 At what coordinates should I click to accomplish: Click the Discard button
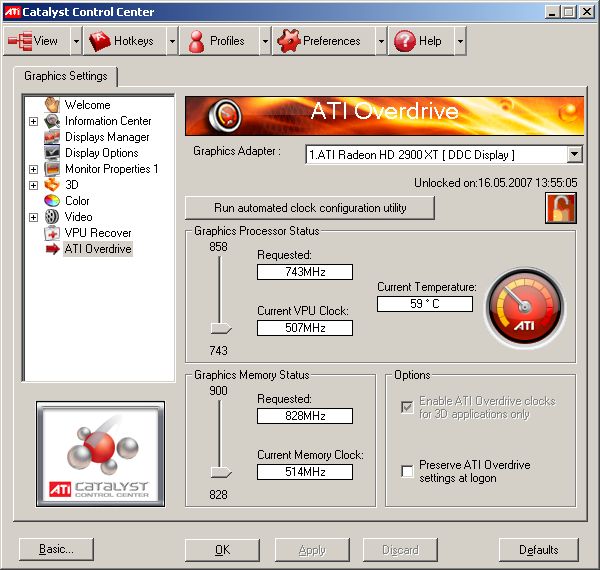(400, 550)
